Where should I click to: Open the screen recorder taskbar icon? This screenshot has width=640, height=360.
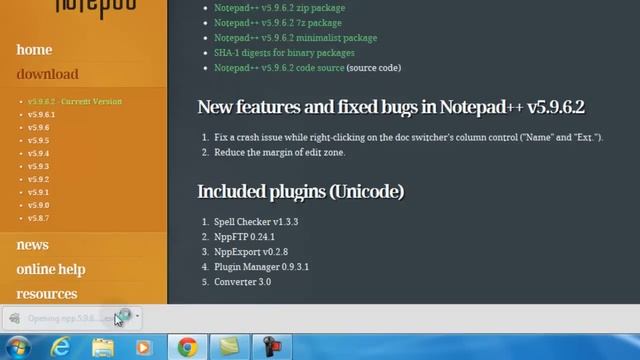coord(272,347)
